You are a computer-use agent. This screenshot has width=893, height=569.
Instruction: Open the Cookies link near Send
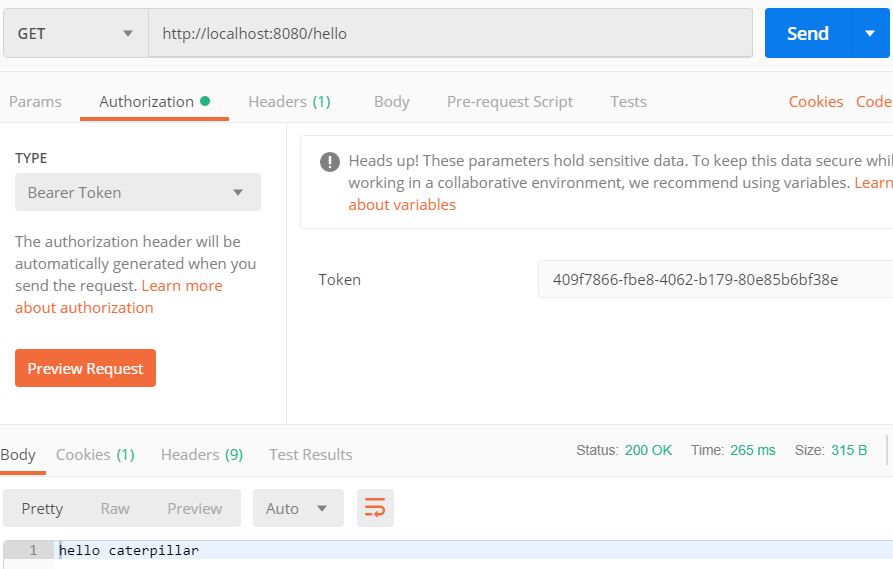[x=816, y=101]
